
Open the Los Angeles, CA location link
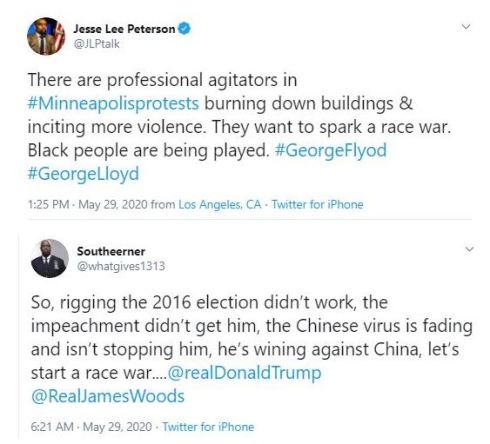[x=220, y=204]
